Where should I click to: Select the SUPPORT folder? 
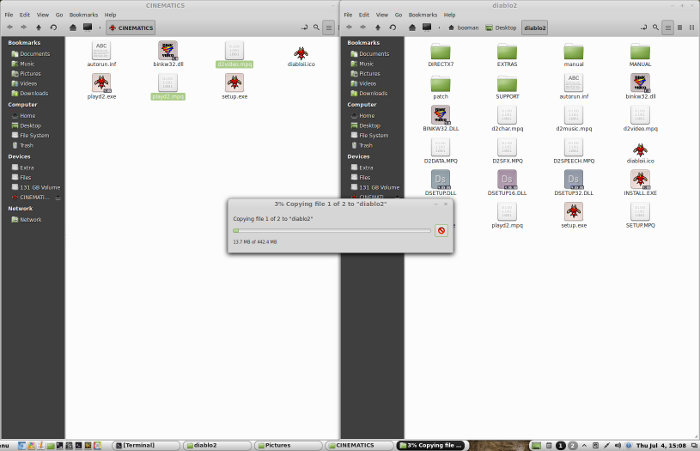507,88
